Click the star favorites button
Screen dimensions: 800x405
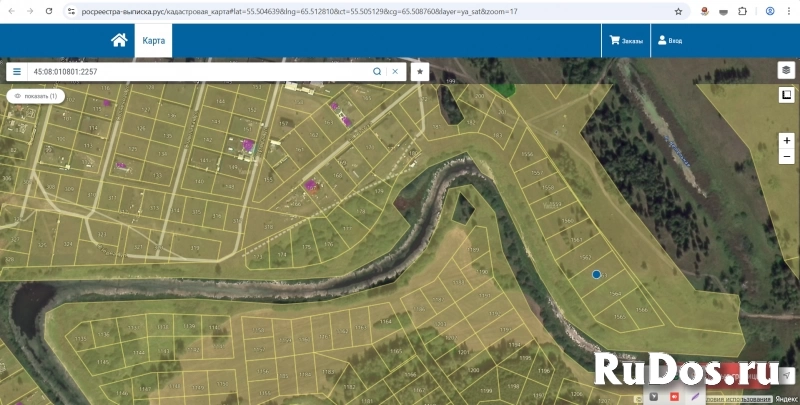tap(420, 72)
